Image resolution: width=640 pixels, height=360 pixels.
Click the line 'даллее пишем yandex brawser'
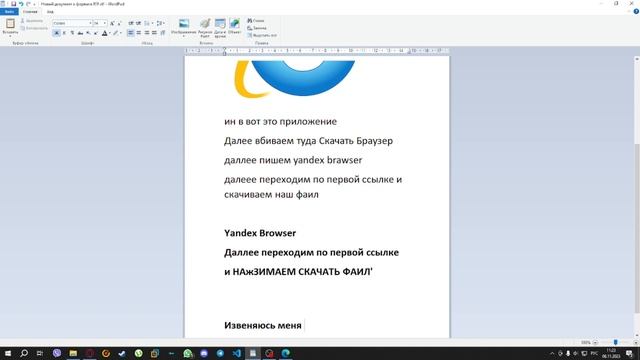[x=293, y=160]
